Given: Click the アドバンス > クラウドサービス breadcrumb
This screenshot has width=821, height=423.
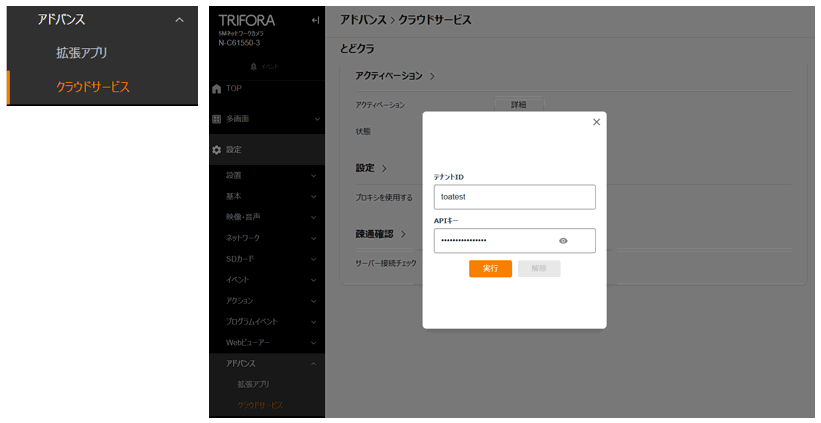Looking at the screenshot, I should [406, 20].
